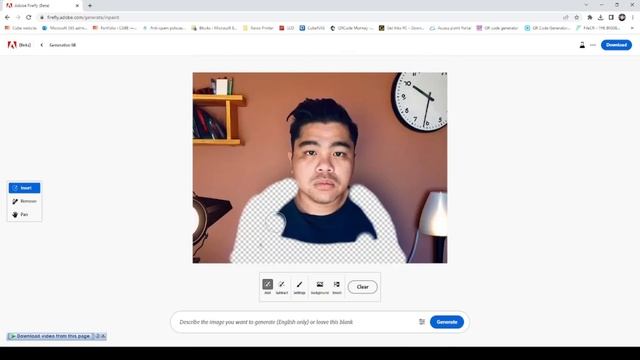
Task: Click the firefly.adobe.com address bar
Action: click(x=302, y=17)
